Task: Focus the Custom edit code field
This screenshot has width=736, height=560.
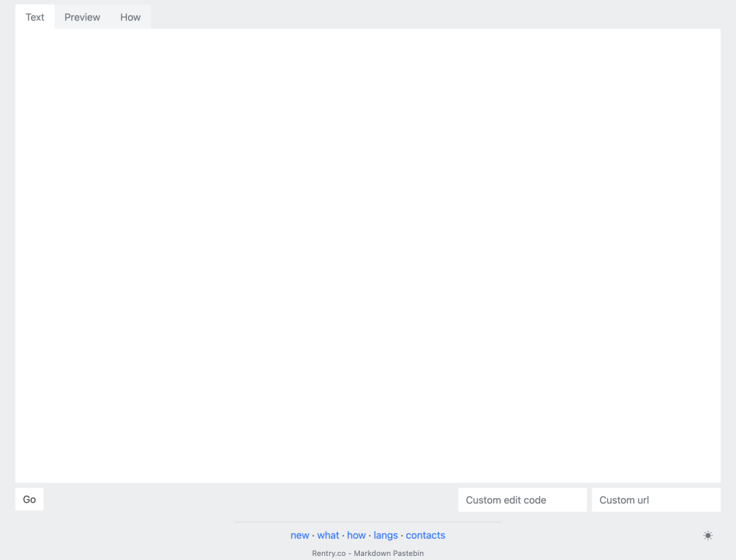Action: [522, 500]
